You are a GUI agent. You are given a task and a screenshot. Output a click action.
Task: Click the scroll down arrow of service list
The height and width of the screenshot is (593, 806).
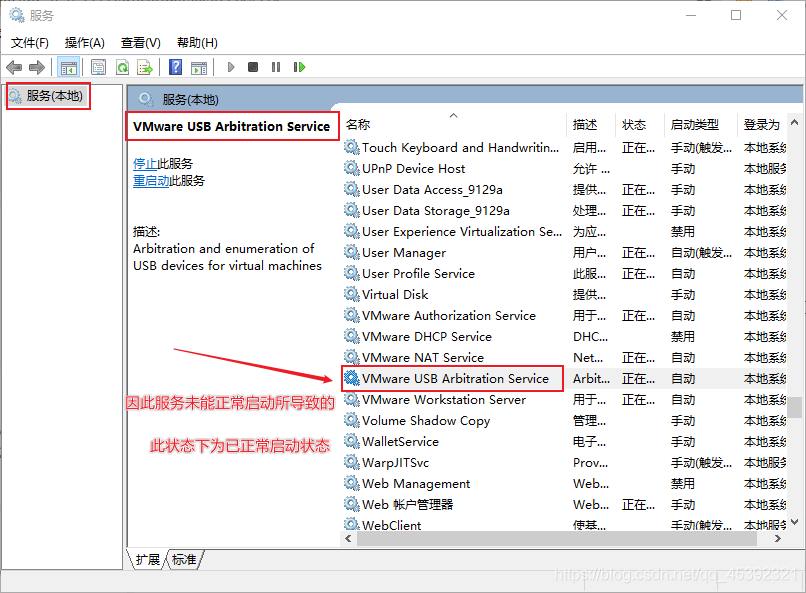[x=795, y=522]
